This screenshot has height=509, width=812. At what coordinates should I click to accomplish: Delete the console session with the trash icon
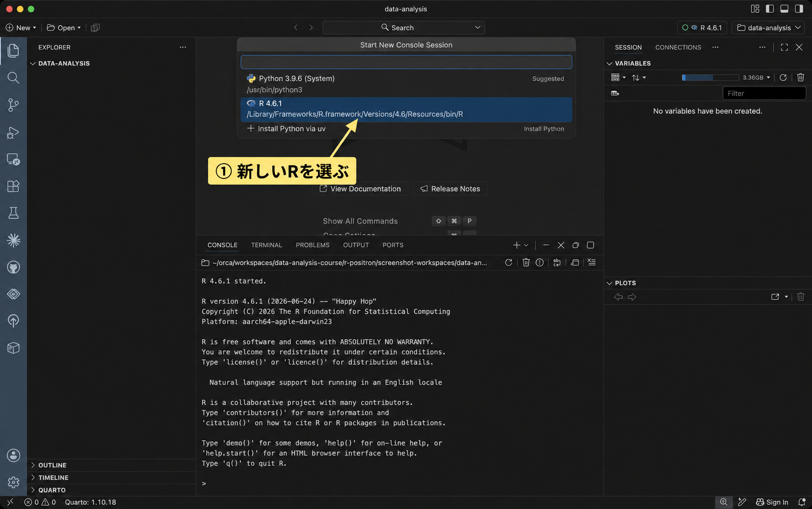[x=526, y=262]
